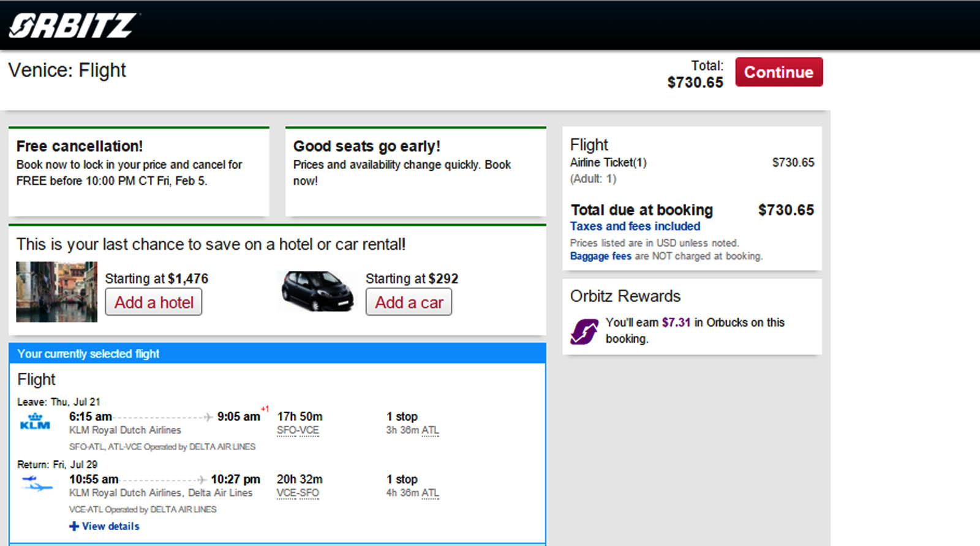Click the Delta return flight airplane icon
980x546 pixels.
click(x=36, y=483)
